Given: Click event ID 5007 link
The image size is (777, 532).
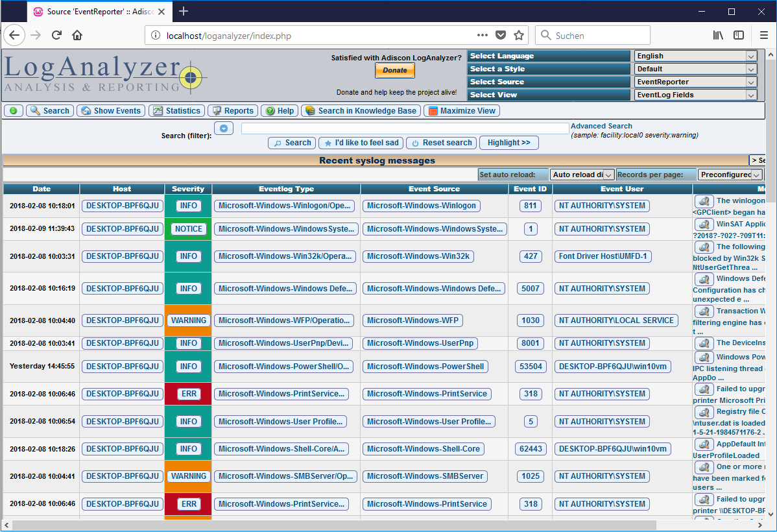Looking at the screenshot, I should pyautogui.click(x=531, y=289).
